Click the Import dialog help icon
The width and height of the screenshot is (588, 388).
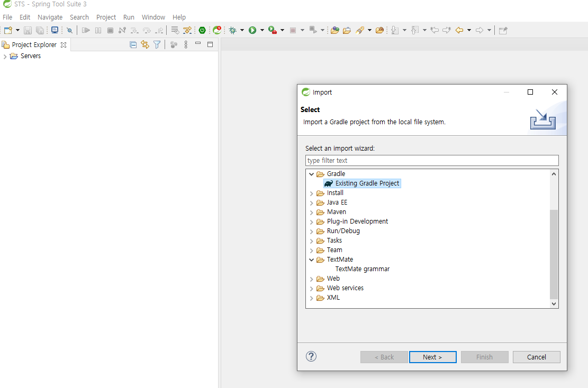coord(311,356)
